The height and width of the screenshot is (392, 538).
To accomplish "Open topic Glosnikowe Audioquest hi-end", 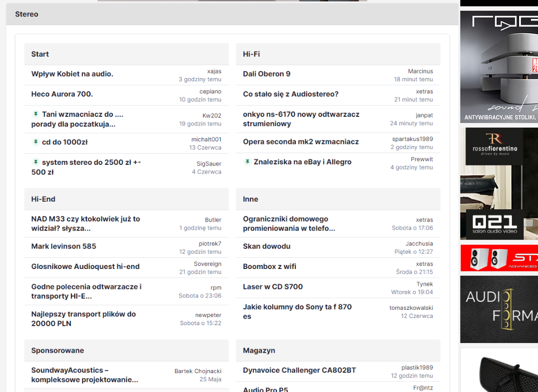I will pyautogui.click(x=85, y=266).
